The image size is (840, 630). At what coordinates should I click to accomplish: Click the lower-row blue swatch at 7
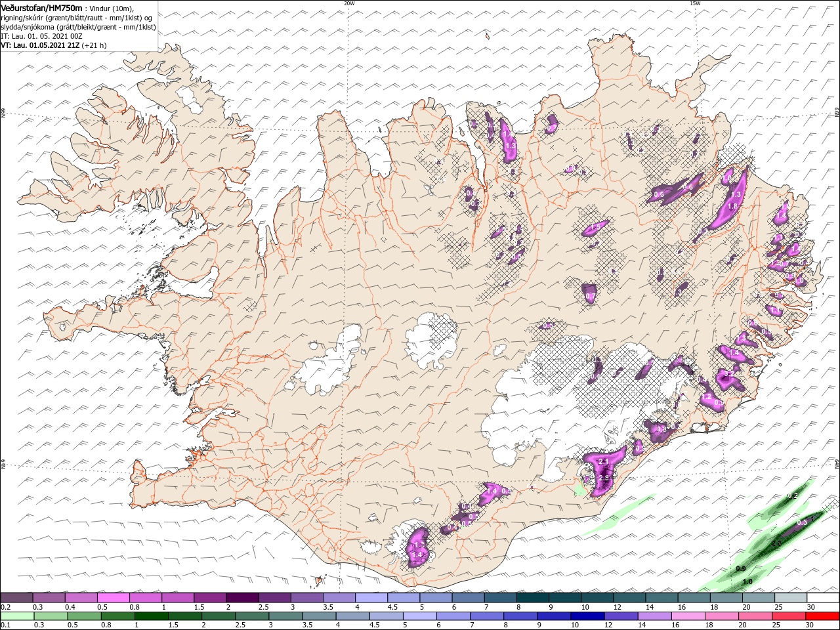pos(486,616)
